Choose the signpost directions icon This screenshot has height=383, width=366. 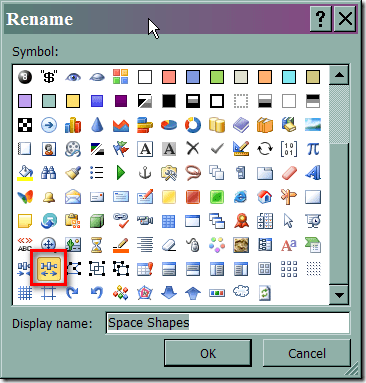(289, 197)
